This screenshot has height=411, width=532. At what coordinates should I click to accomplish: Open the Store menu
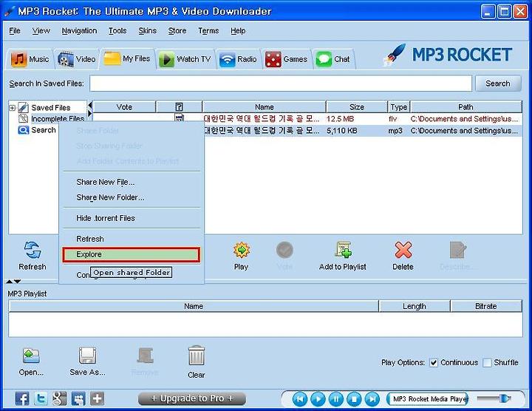click(177, 31)
